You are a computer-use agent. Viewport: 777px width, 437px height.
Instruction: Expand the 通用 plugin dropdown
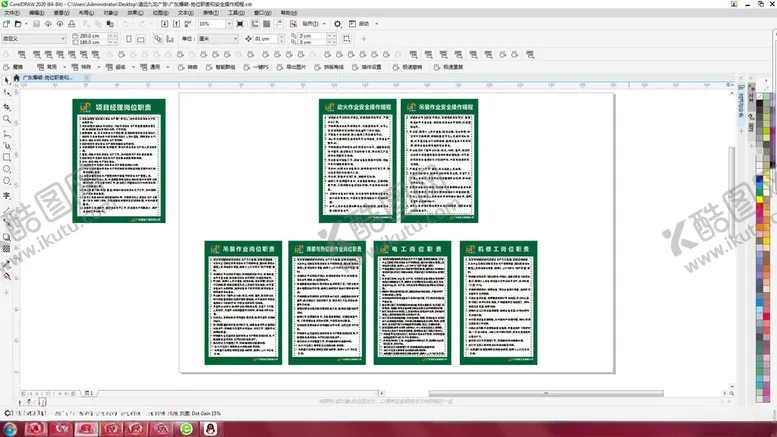click(167, 67)
